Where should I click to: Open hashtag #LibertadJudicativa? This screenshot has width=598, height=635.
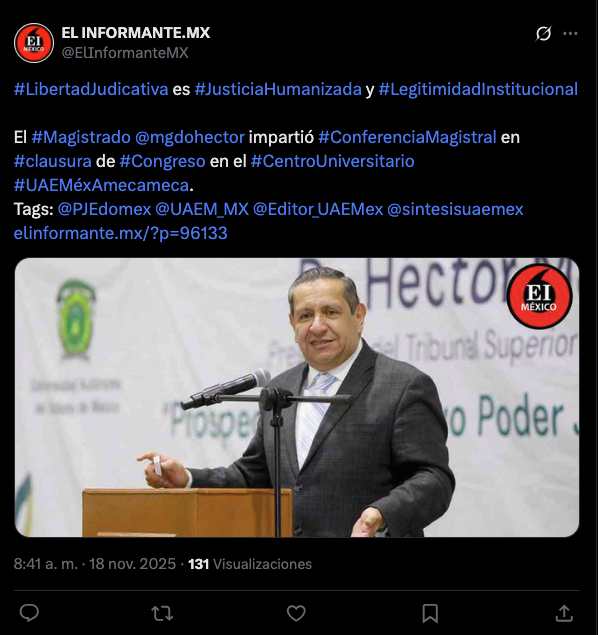pyautogui.click(x=91, y=89)
